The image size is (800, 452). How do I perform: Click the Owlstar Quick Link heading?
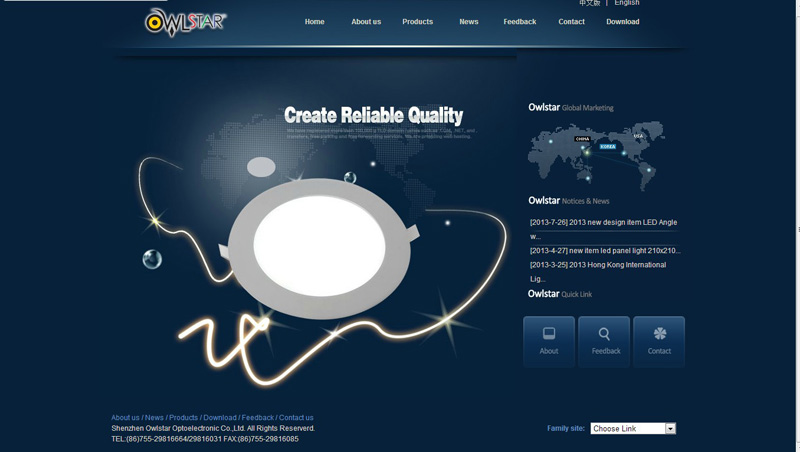point(560,294)
